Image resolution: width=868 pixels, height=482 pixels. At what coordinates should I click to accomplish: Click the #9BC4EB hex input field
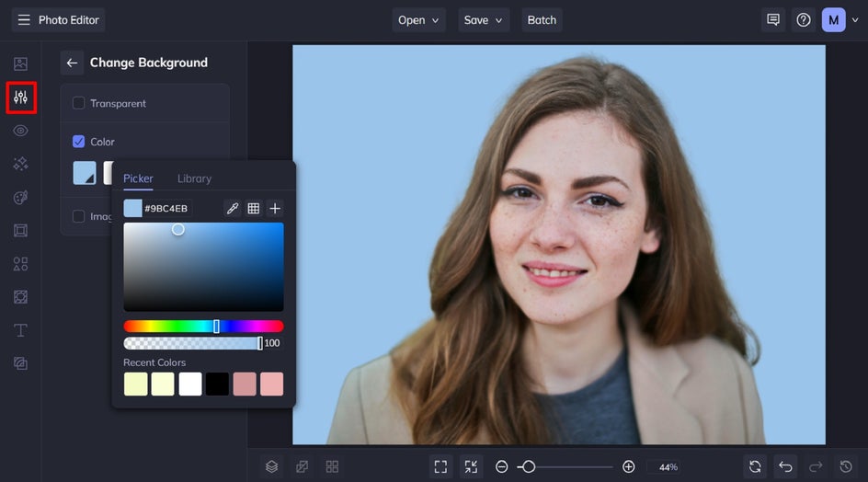point(166,208)
